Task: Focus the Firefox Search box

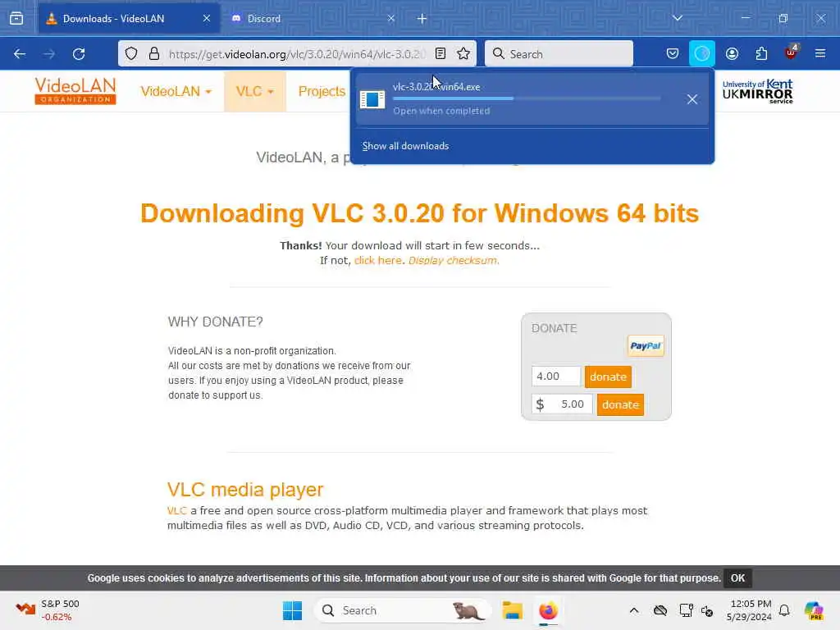Action: coord(559,53)
